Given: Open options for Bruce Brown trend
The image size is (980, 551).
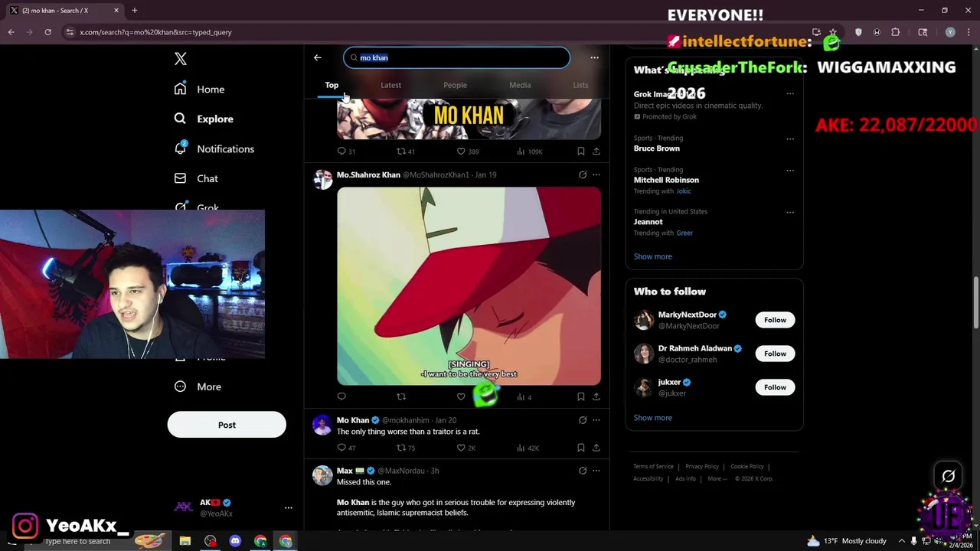Looking at the screenshot, I should 790,139.
